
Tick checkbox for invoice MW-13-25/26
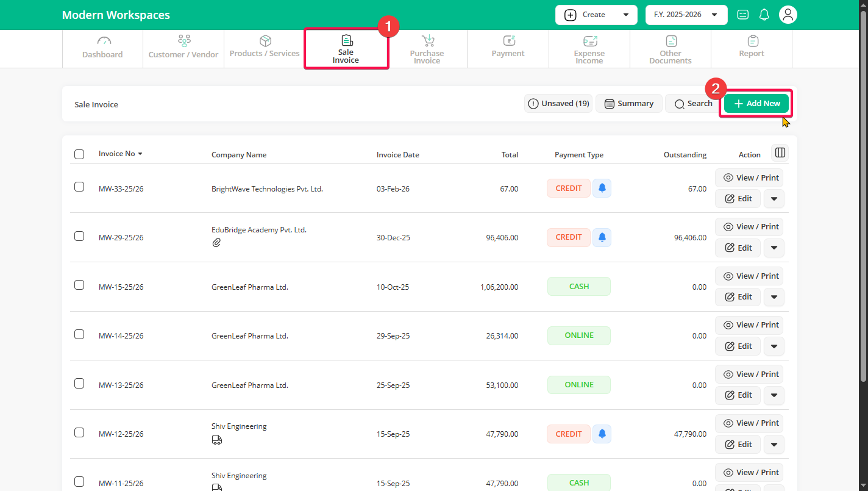coord(79,384)
